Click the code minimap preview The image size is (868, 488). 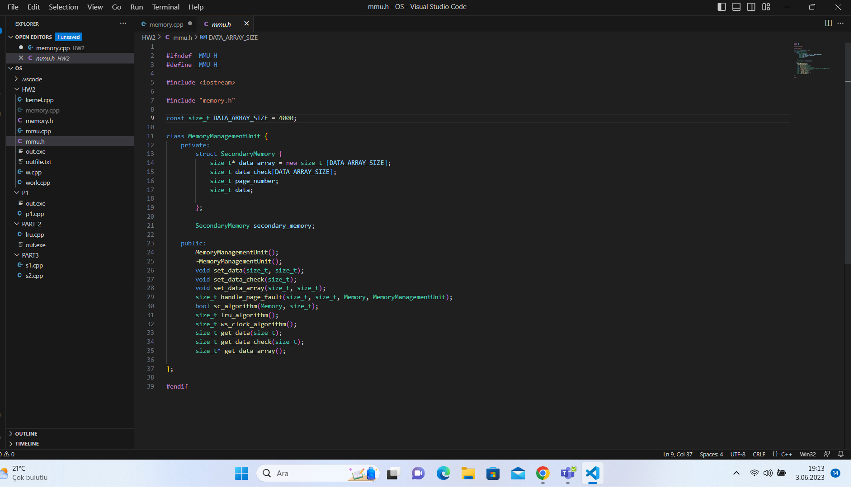click(811, 61)
